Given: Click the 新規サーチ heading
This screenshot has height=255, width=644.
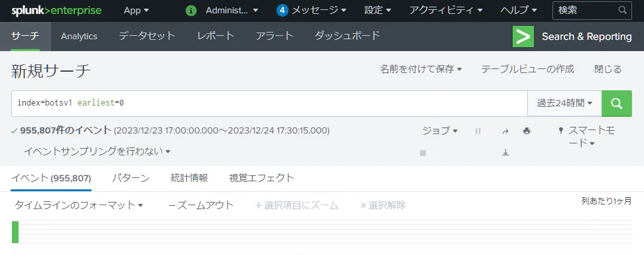Looking at the screenshot, I should pyautogui.click(x=50, y=71).
